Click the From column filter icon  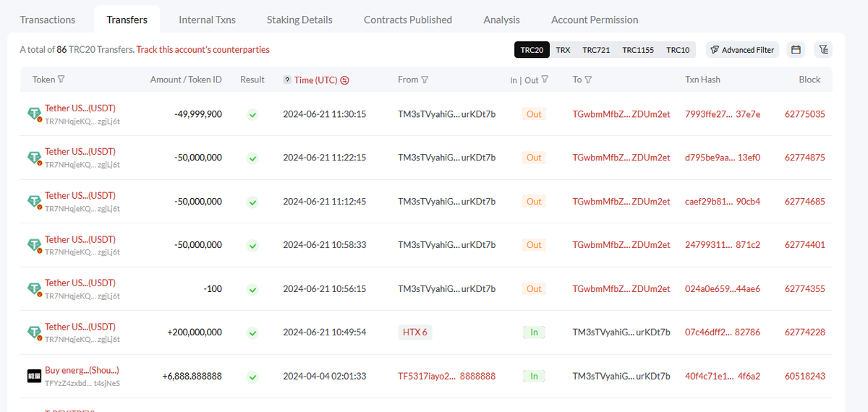tap(425, 80)
